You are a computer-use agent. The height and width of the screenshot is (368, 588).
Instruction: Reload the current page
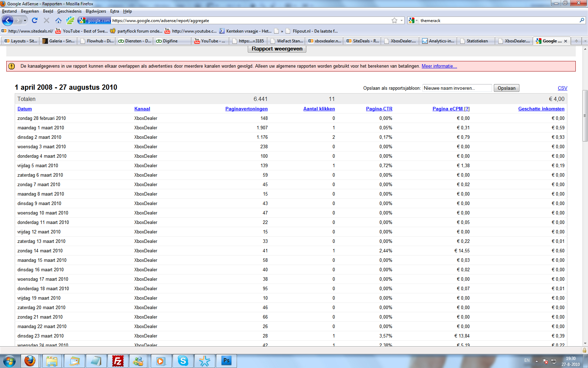pyautogui.click(x=35, y=21)
